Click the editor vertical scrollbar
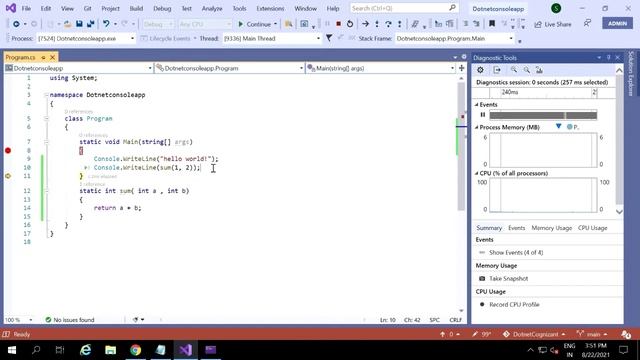The image size is (640, 360). tap(461, 147)
